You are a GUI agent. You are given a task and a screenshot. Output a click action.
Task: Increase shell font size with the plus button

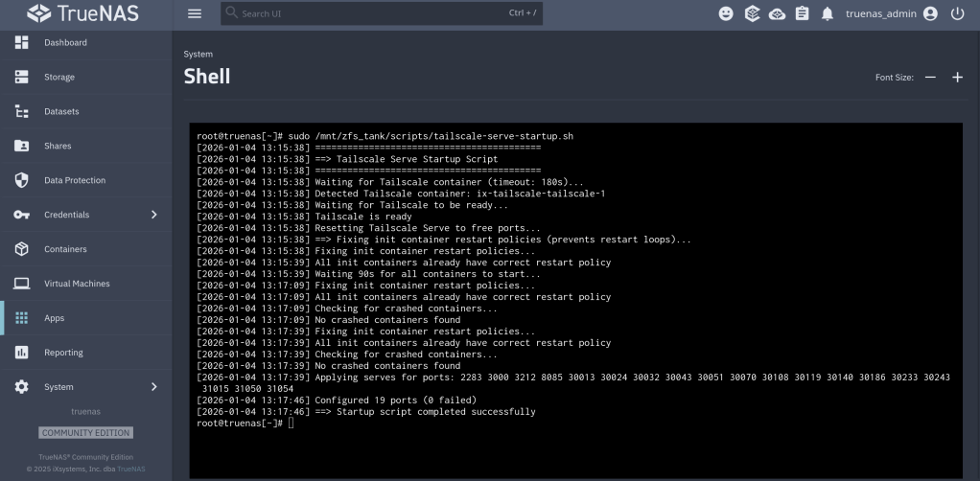tap(956, 78)
